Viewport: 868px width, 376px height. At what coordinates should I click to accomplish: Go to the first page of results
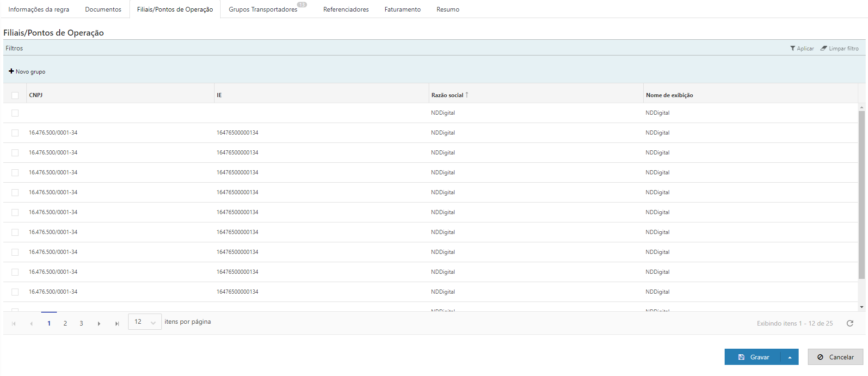click(x=14, y=324)
